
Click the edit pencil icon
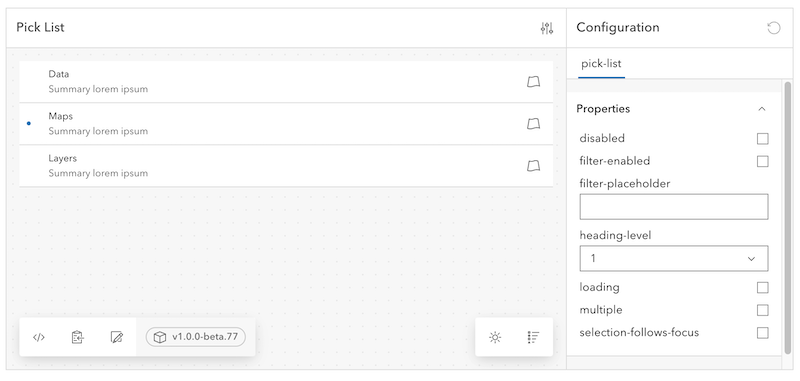click(116, 337)
